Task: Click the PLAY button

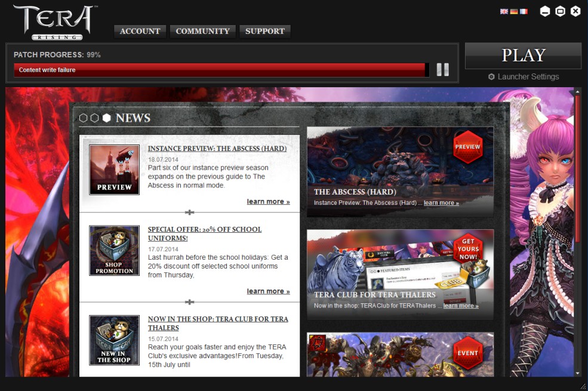Action: (x=523, y=56)
